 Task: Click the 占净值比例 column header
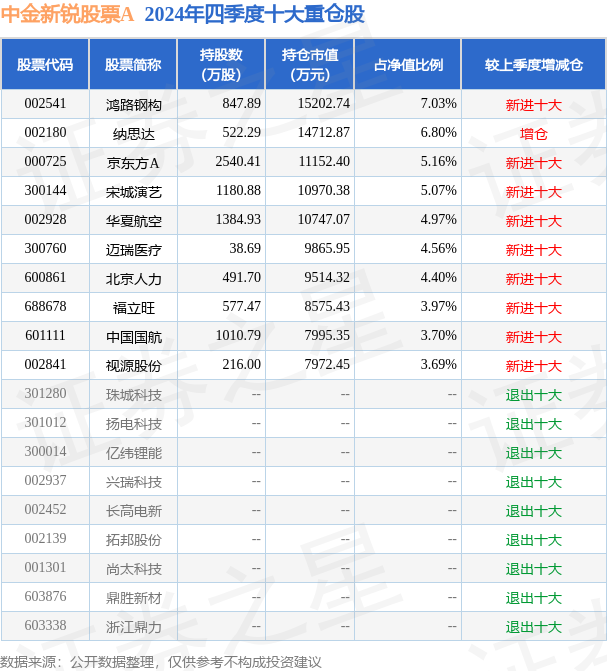pos(408,65)
